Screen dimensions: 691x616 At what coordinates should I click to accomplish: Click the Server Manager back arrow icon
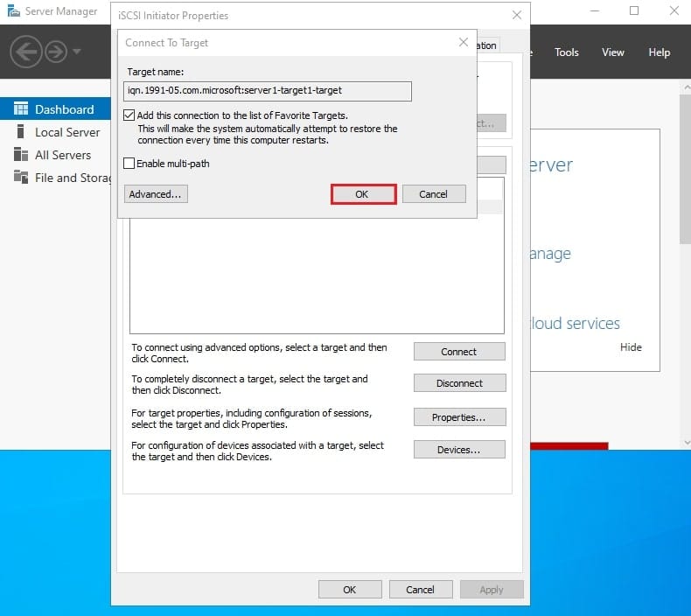coord(26,52)
